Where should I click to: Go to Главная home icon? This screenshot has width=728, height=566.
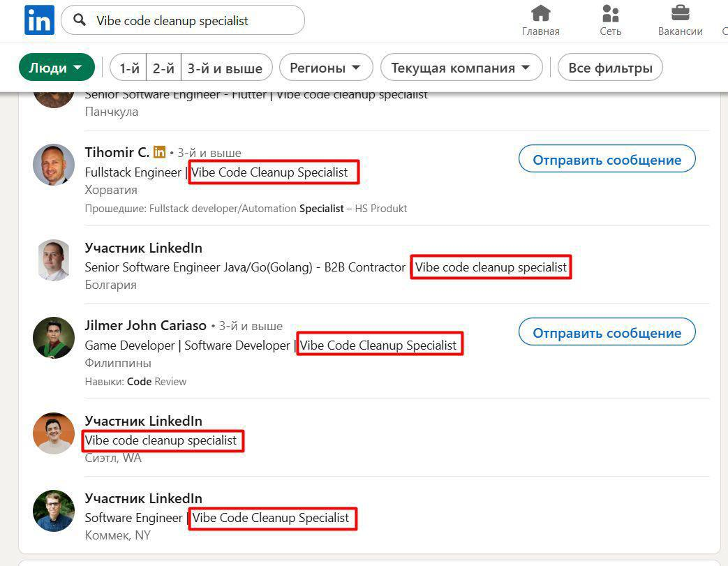[540, 20]
